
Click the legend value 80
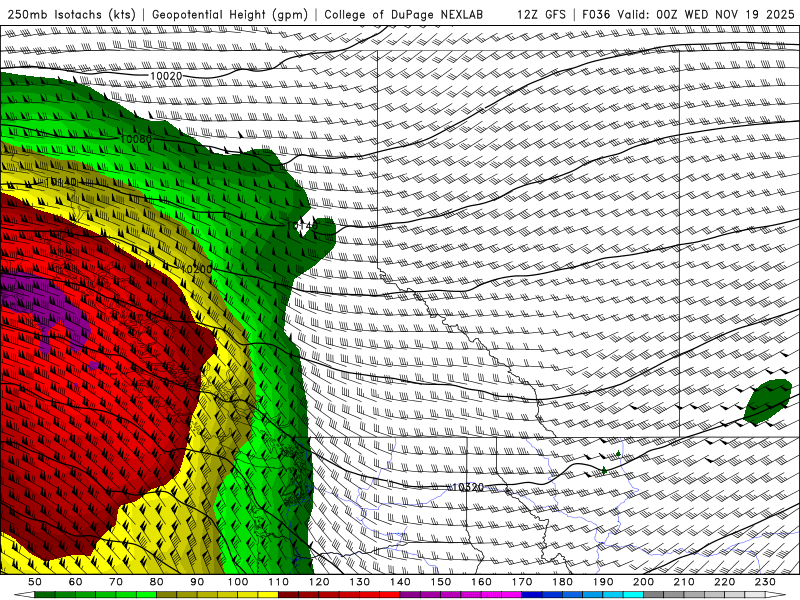pos(157,582)
